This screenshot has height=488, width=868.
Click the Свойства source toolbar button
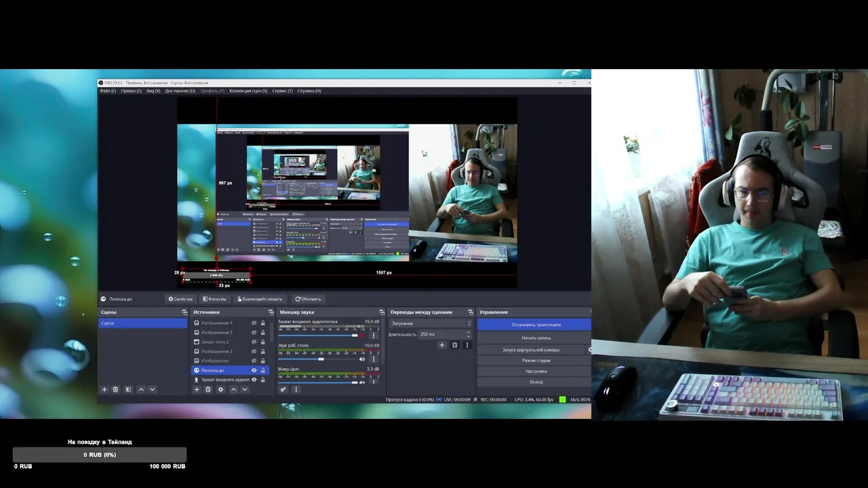tap(180, 299)
